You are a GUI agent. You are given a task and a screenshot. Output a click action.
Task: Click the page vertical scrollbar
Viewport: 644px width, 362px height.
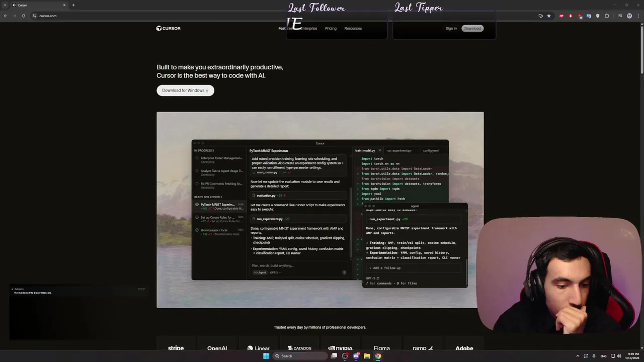click(x=641, y=50)
